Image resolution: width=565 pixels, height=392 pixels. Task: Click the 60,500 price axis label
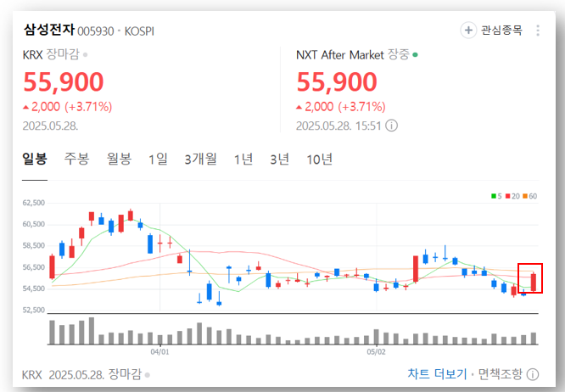point(34,224)
